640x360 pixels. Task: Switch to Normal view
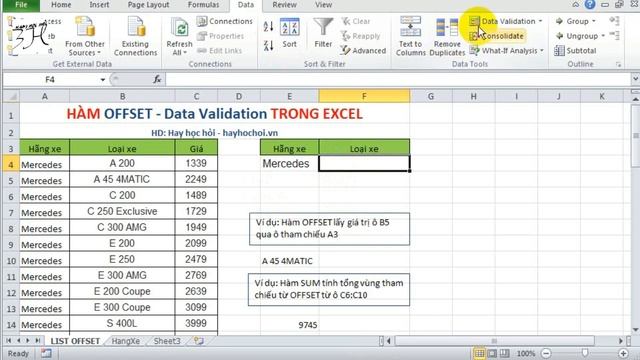(x=479, y=353)
